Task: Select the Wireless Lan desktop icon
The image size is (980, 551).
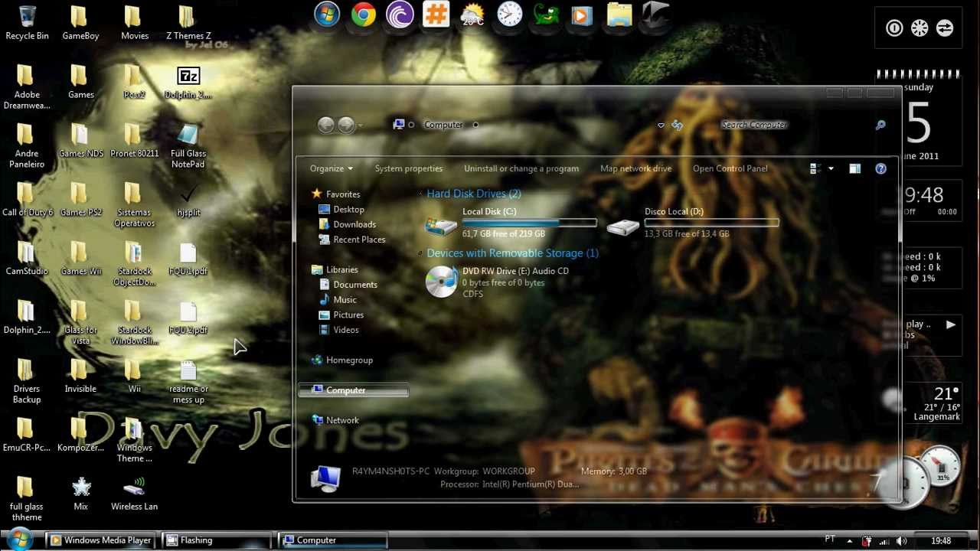Action: pyautogui.click(x=134, y=494)
